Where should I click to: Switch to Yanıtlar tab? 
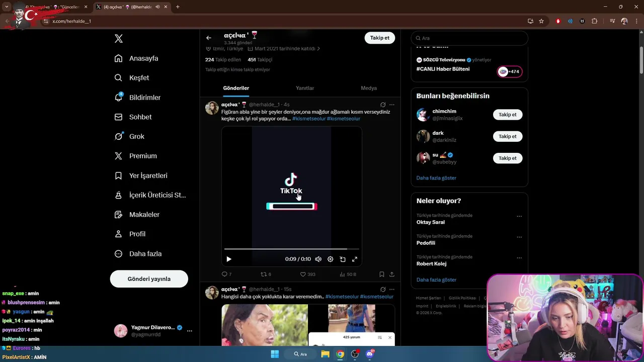[305, 88]
